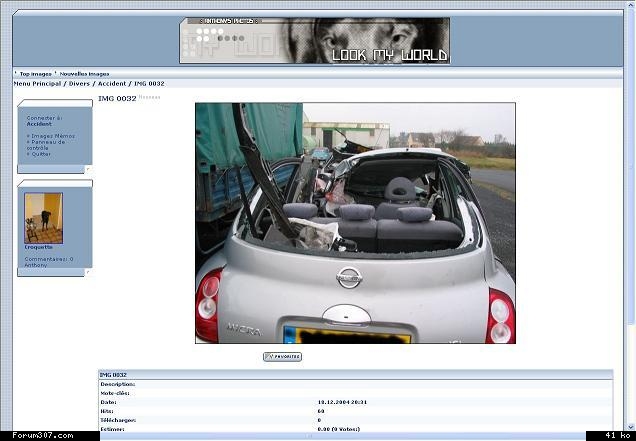This screenshot has height=441, width=636.
Task: Open the Divers breadcrumb category
Action: click(x=79, y=84)
